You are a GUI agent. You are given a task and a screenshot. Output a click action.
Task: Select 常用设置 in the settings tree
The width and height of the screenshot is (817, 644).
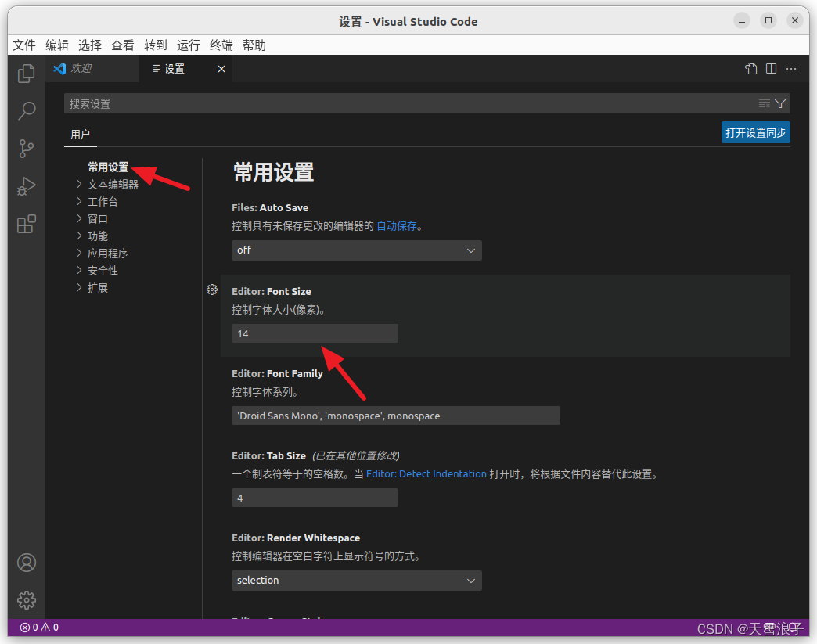pyautogui.click(x=108, y=167)
